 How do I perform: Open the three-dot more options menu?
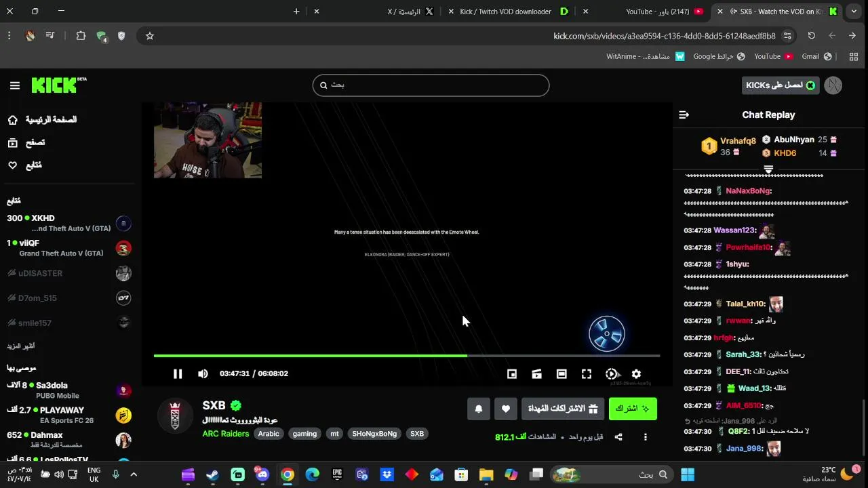pos(646,437)
